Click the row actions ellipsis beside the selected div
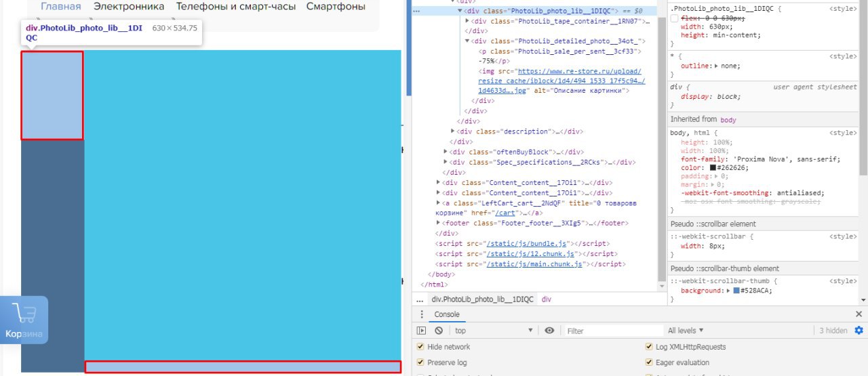This screenshot has height=376, width=868. (x=416, y=12)
